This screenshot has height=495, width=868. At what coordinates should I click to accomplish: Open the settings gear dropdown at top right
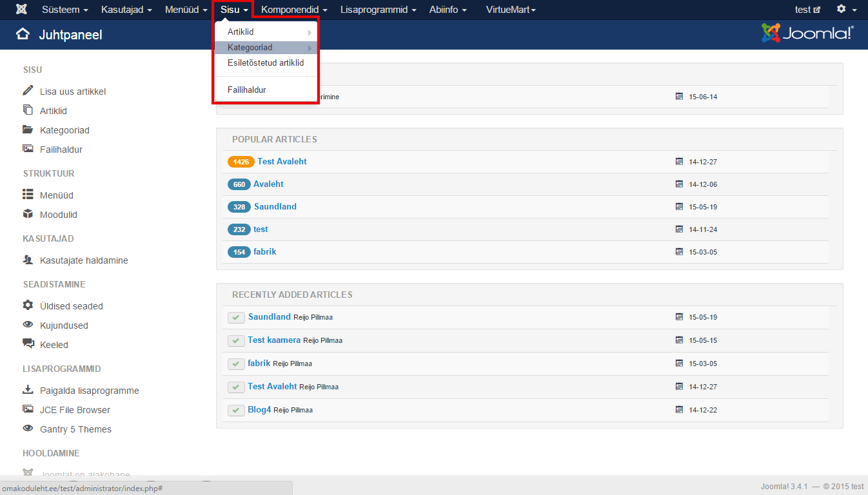(x=846, y=10)
